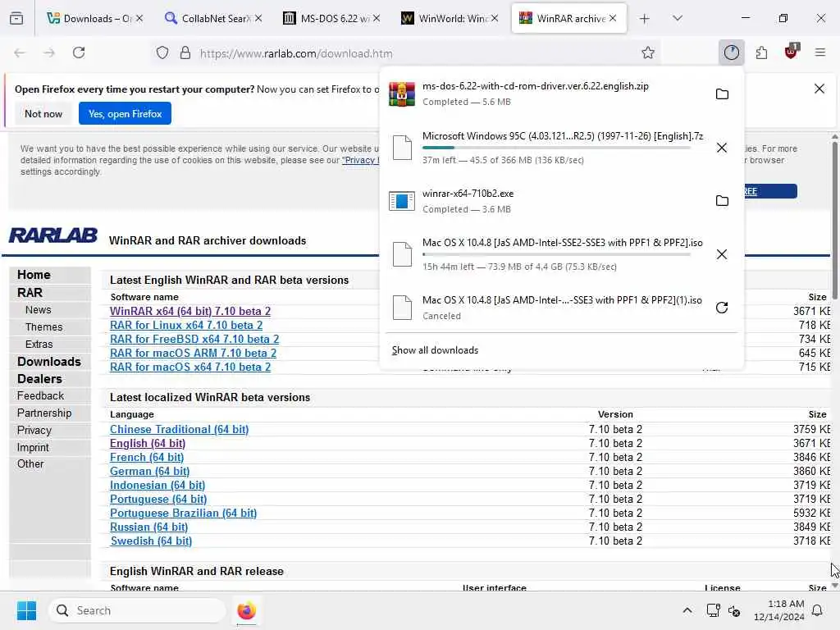Open the extensions puzzle-piece icon
840x630 pixels.
click(761, 52)
